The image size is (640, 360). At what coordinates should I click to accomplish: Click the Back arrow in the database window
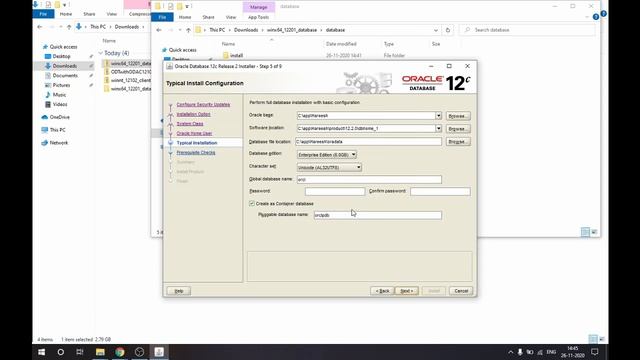click(159, 30)
